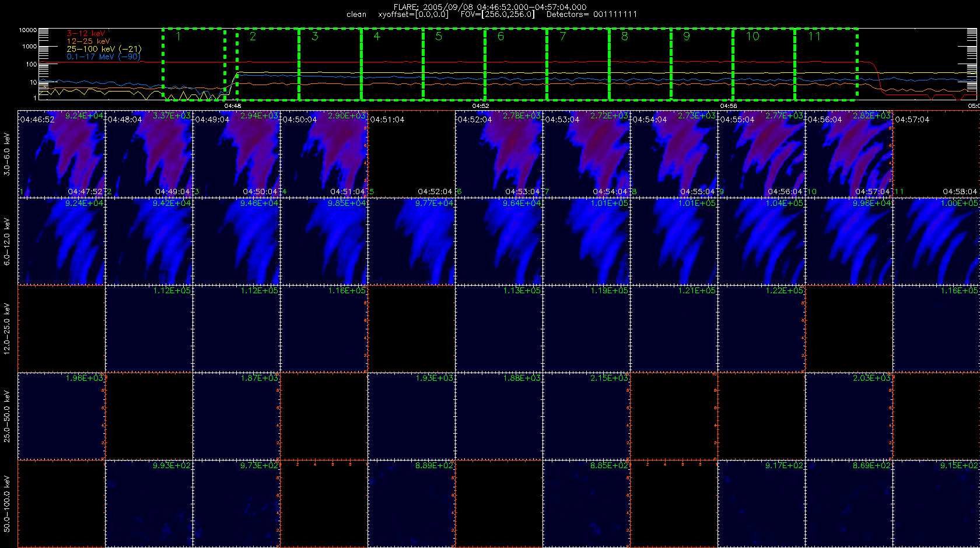Screen dimensions: 980x548
Task: Open the 25.0-50.0 keV panel with peak 1.87E+03
Action: click(x=237, y=416)
